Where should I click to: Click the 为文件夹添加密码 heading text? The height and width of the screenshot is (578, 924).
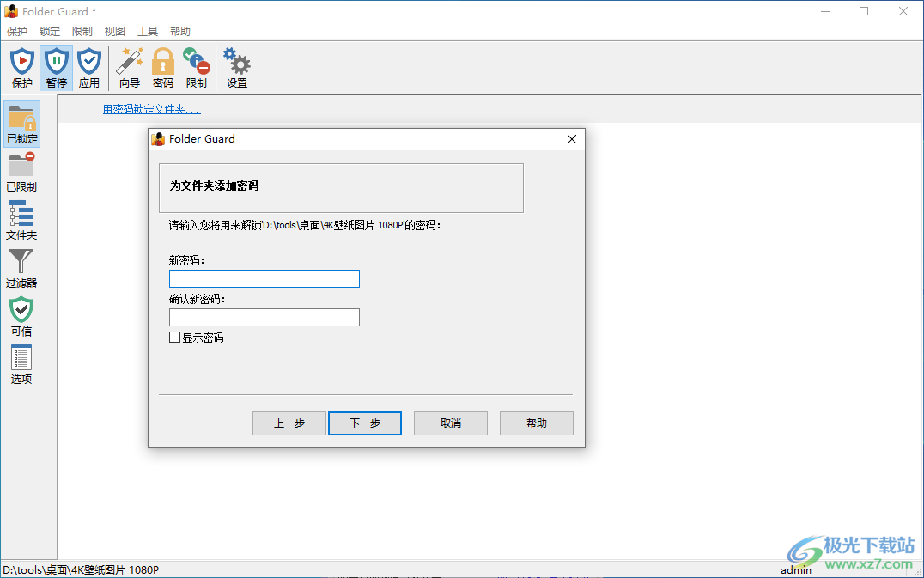pos(215,186)
